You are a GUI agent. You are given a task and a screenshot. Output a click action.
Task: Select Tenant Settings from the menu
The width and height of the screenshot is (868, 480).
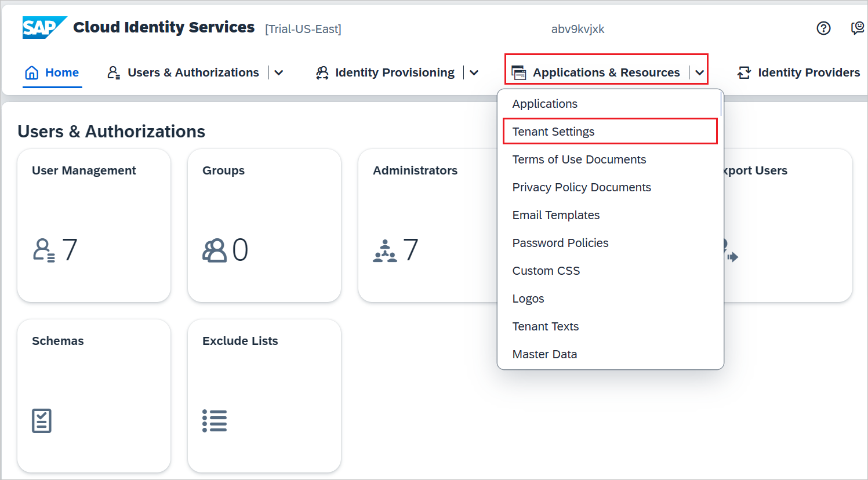[x=553, y=132]
